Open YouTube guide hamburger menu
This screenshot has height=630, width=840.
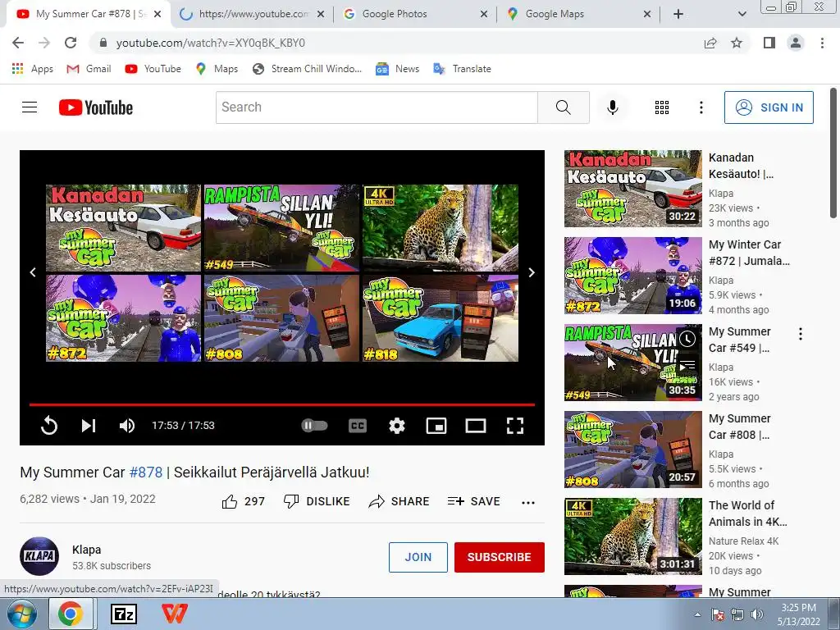[30, 107]
